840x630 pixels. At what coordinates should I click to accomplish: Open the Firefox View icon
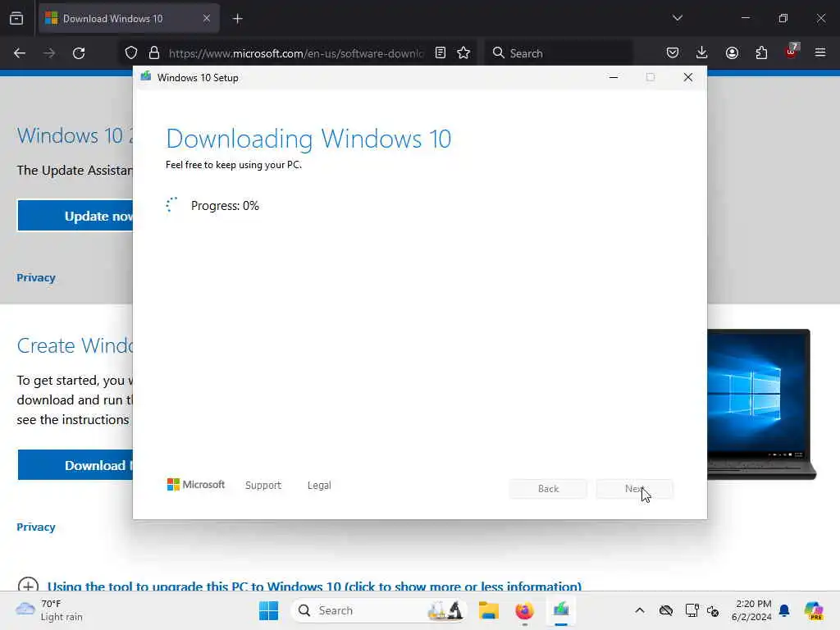coord(16,19)
